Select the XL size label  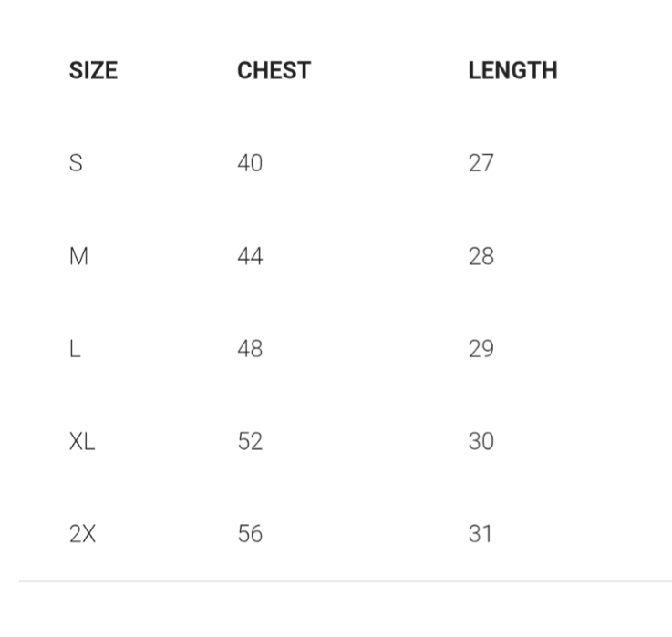pyautogui.click(x=82, y=442)
